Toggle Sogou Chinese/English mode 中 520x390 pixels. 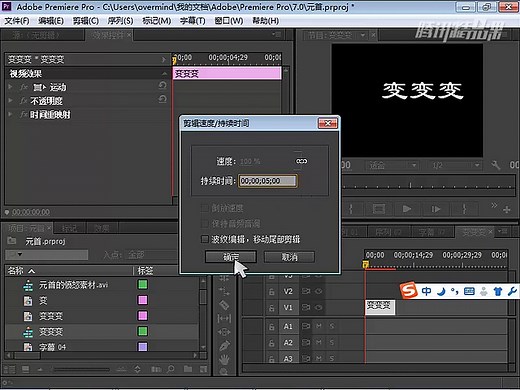pos(426,291)
